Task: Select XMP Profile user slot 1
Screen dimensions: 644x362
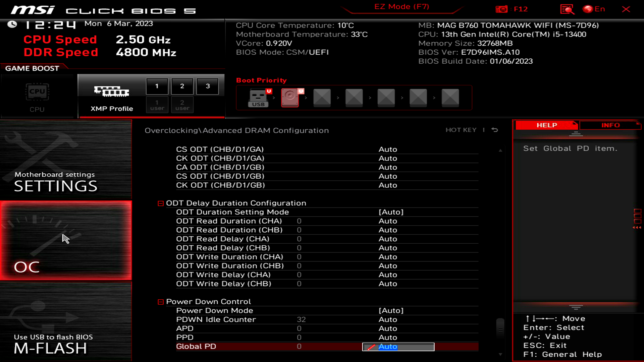Action: tap(157, 105)
